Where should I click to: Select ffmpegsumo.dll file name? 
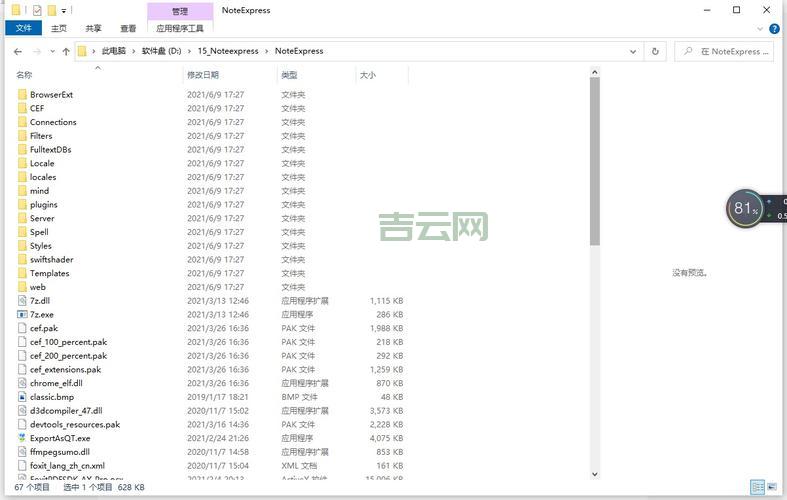60,452
